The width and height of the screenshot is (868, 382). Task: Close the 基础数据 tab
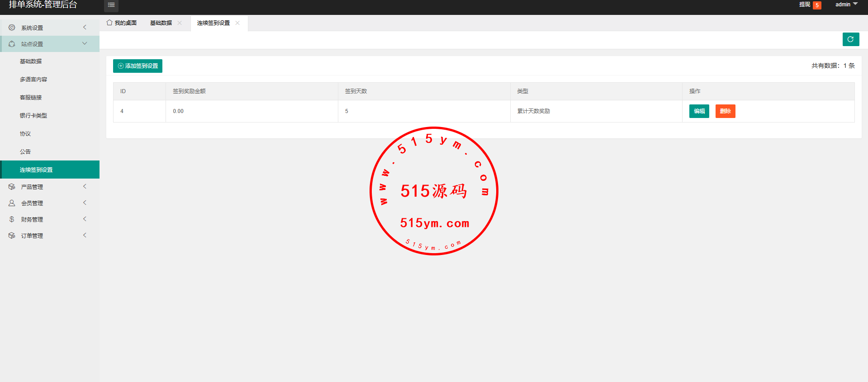point(180,23)
